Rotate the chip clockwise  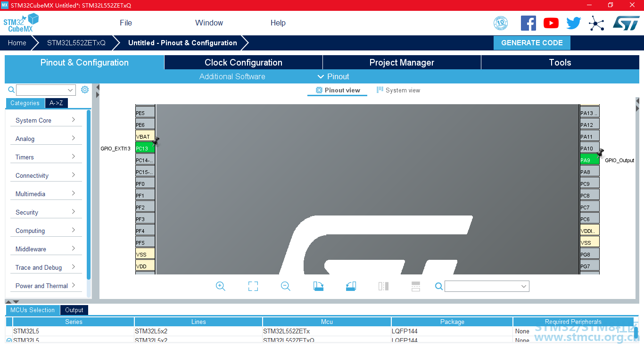click(x=319, y=286)
